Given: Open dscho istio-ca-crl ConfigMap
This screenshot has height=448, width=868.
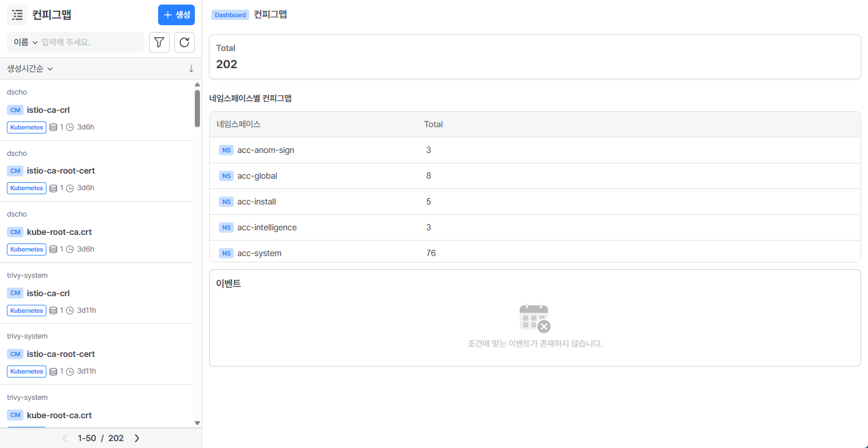Looking at the screenshot, I should point(97,110).
